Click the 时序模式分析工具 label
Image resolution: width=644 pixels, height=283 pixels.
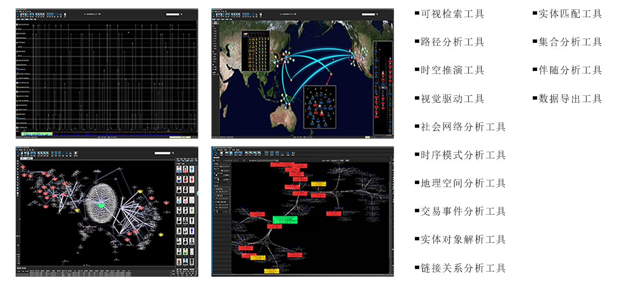pyautogui.click(x=463, y=155)
